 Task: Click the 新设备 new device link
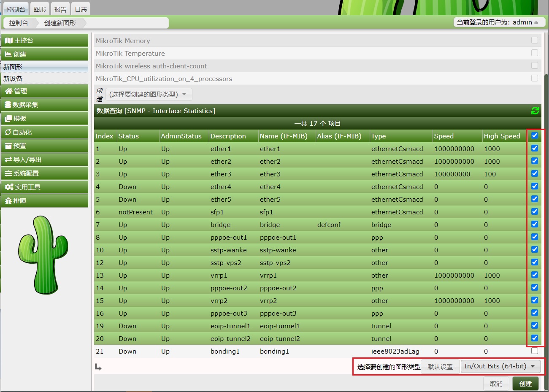pyautogui.click(x=13, y=79)
